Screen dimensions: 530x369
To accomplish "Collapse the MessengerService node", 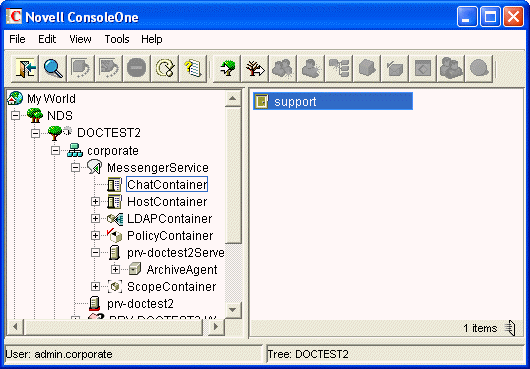I will pyautogui.click(x=75, y=168).
